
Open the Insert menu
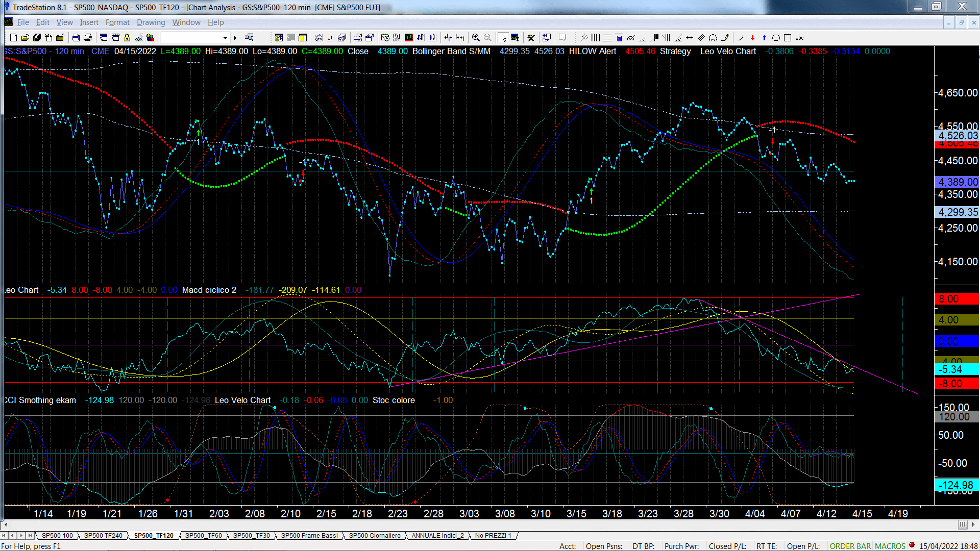point(89,22)
